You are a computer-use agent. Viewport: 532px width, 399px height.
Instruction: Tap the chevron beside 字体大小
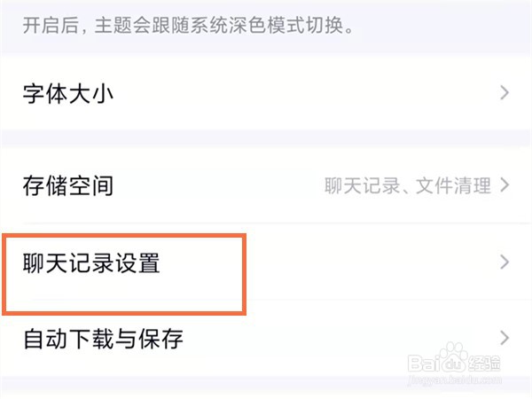tap(505, 92)
